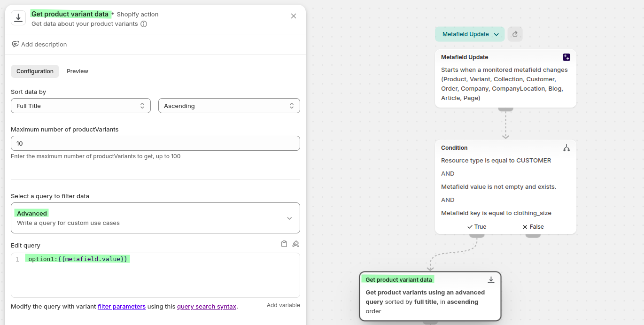Switch to the Preview tab
The image size is (644, 325).
78,71
